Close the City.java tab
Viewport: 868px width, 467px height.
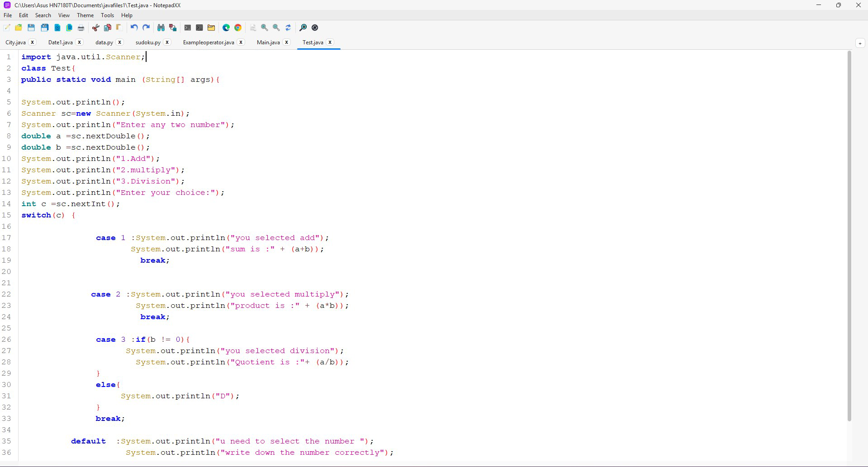coord(32,42)
